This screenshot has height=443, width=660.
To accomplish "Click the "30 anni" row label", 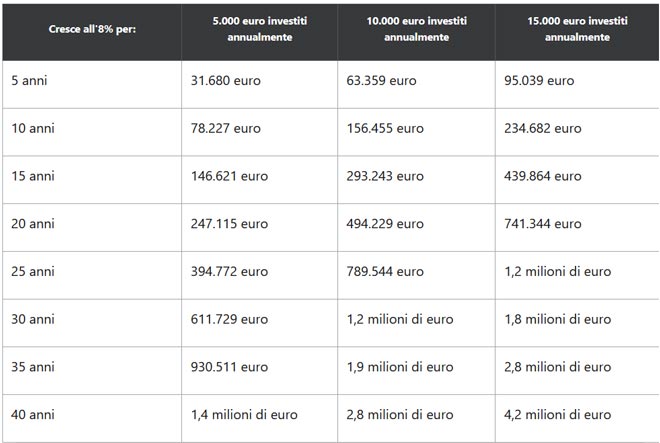I will click(x=32, y=320).
